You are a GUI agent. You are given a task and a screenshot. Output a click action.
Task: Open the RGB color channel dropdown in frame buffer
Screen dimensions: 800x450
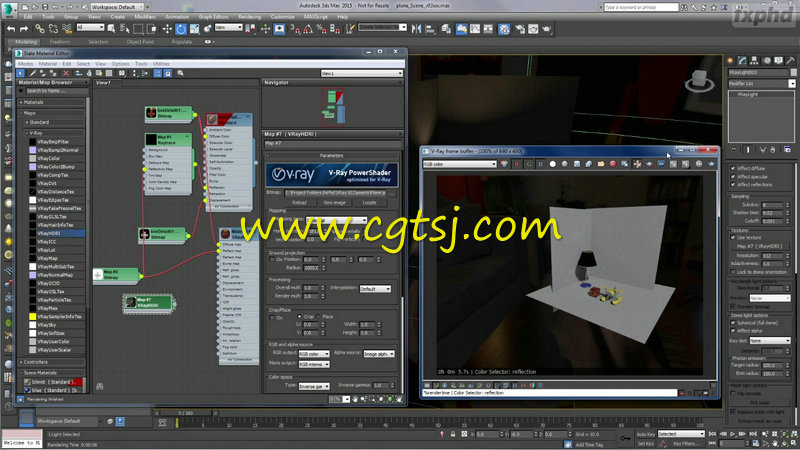[460, 164]
